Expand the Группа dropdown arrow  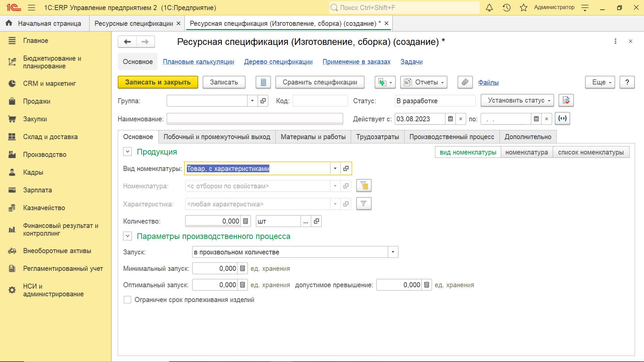(252, 101)
